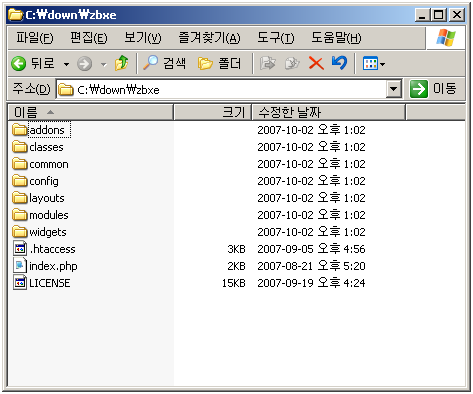Toggle the Folders pane toolbar button
Viewport: 473px width, 394px height.
pos(219,63)
